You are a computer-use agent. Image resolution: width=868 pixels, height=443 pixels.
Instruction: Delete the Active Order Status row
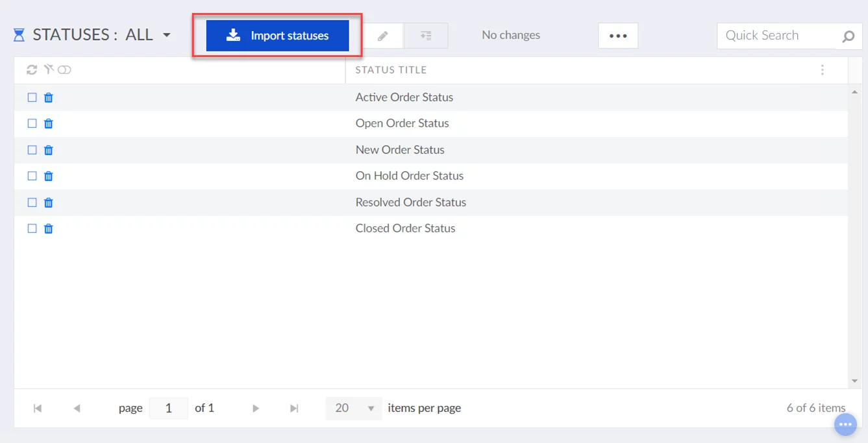(x=49, y=98)
